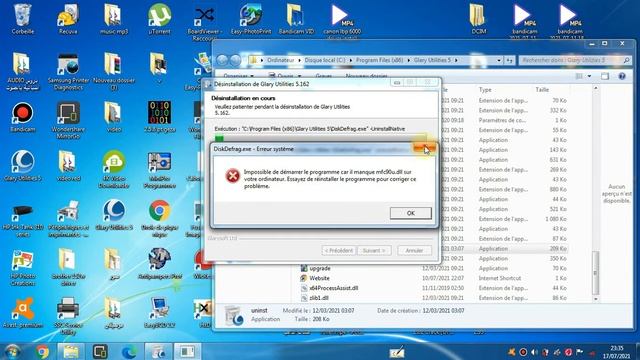Click the Suivant button in uninstaller
Screen dimensions: 640x360
pyautogui.click(x=374, y=250)
